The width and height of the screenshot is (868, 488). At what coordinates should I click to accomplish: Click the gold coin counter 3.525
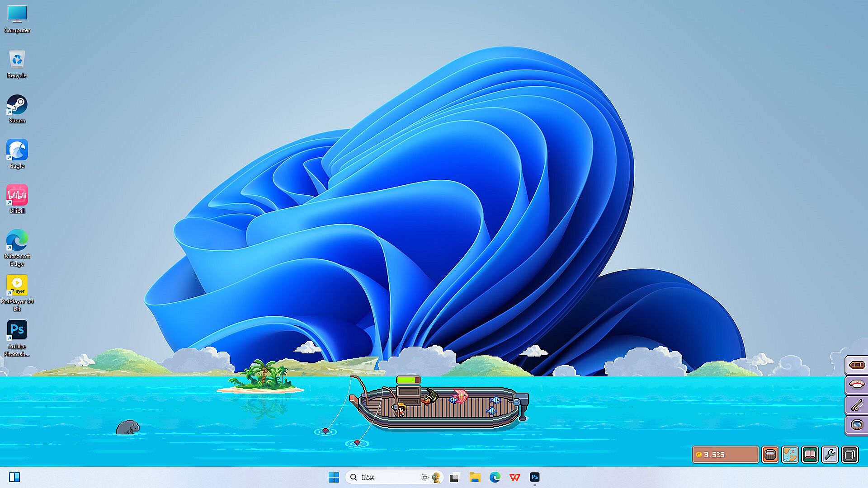point(725,455)
